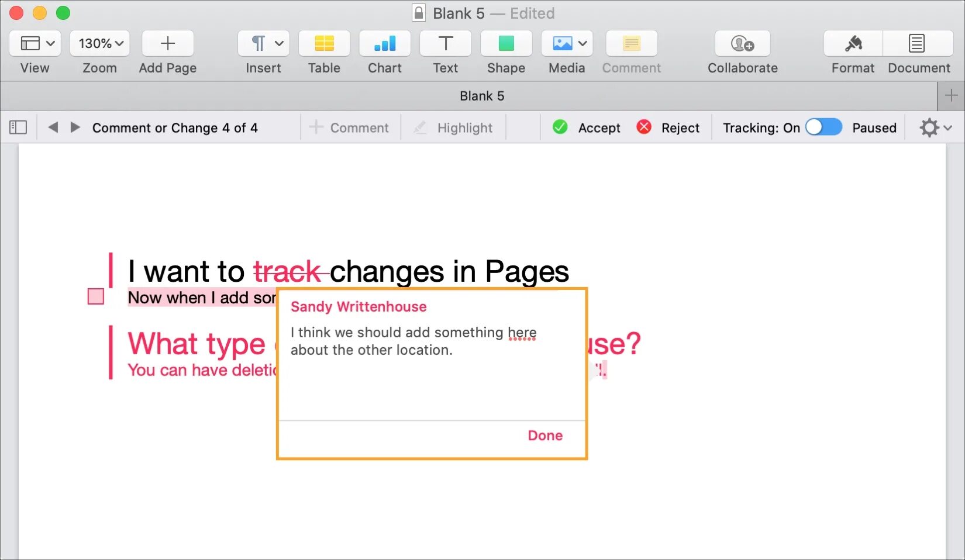Accept the tracked change

coord(586,127)
